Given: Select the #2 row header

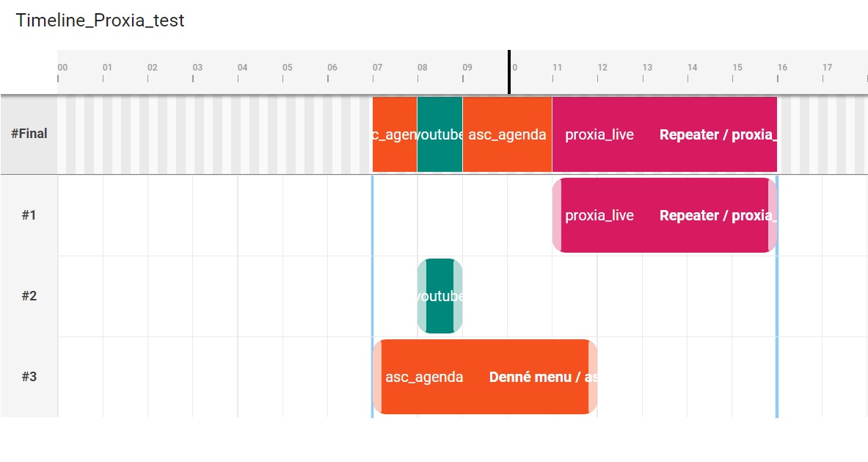Looking at the screenshot, I should click(29, 296).
